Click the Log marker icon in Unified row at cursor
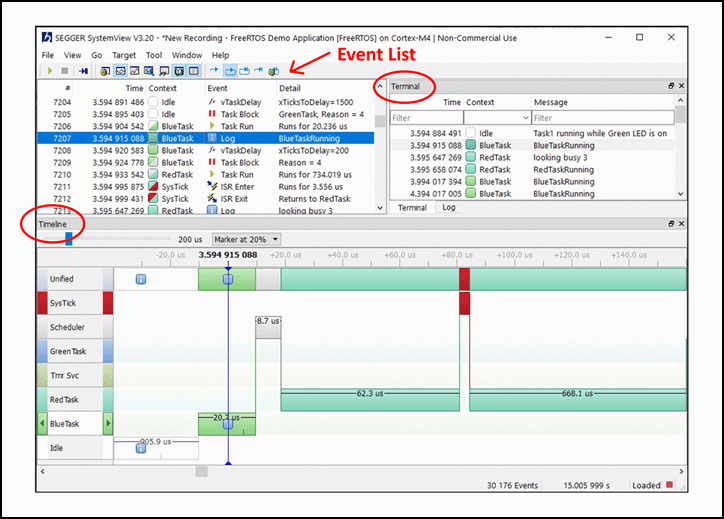This screenshot has height=519, width=724. (x=228, y=279)
